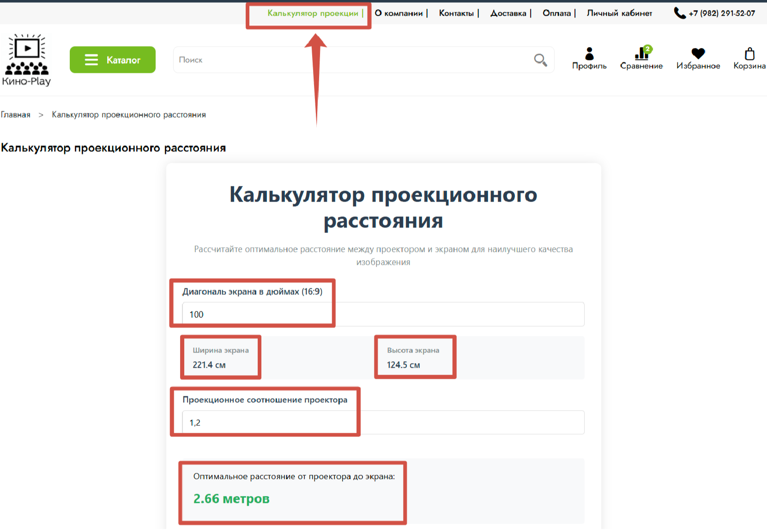Viewport: 767px width, 532px height.
Task: Open Калькулятор проекции menu item
Action: pyautogui.click(x=313, y=13)
